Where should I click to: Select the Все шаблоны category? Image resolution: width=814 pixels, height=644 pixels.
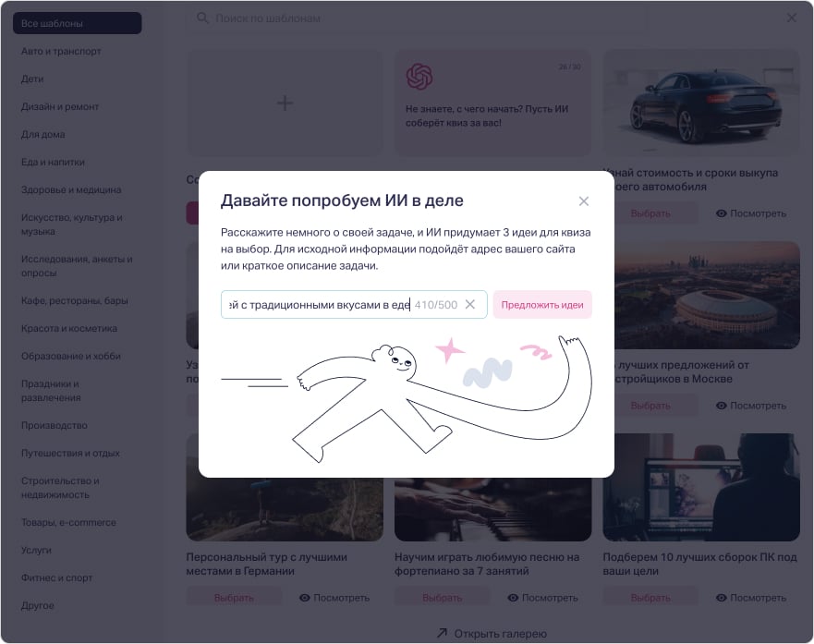(77, 23)
